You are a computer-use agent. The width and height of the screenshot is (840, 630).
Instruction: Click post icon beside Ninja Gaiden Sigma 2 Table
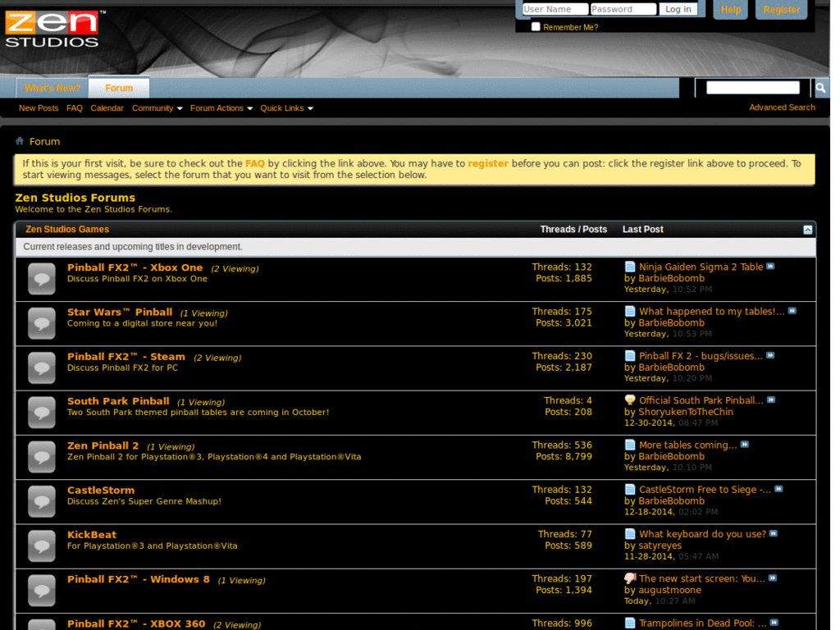pyautogui.click(x=630, y=267)
